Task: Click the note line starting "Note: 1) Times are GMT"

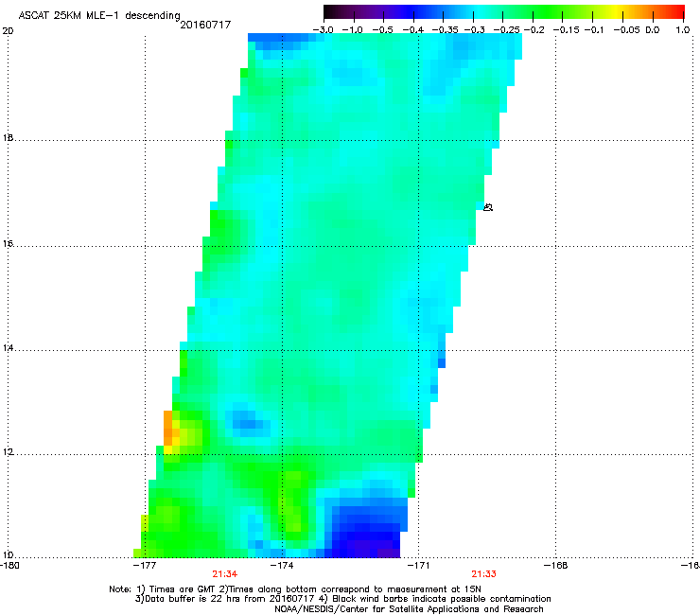Action: tap(295, 589)
